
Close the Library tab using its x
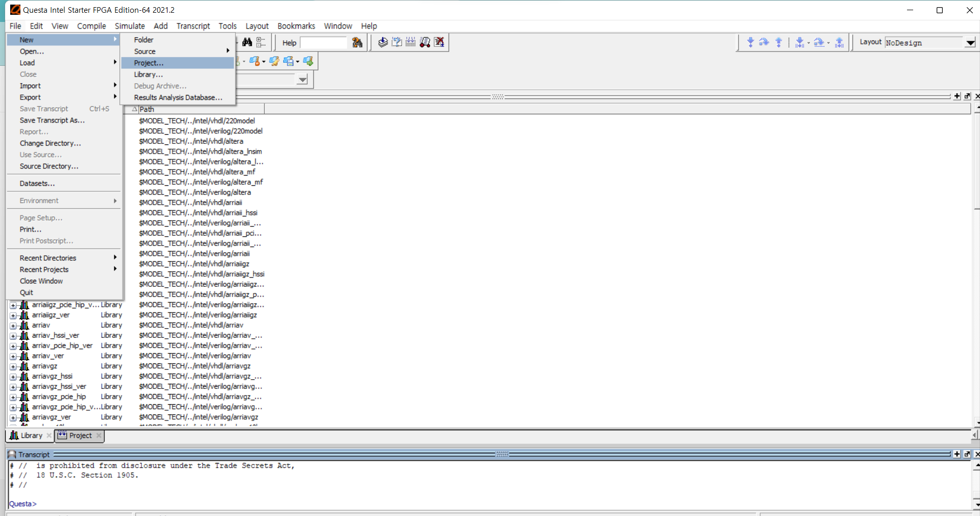(x=49, y=435)
